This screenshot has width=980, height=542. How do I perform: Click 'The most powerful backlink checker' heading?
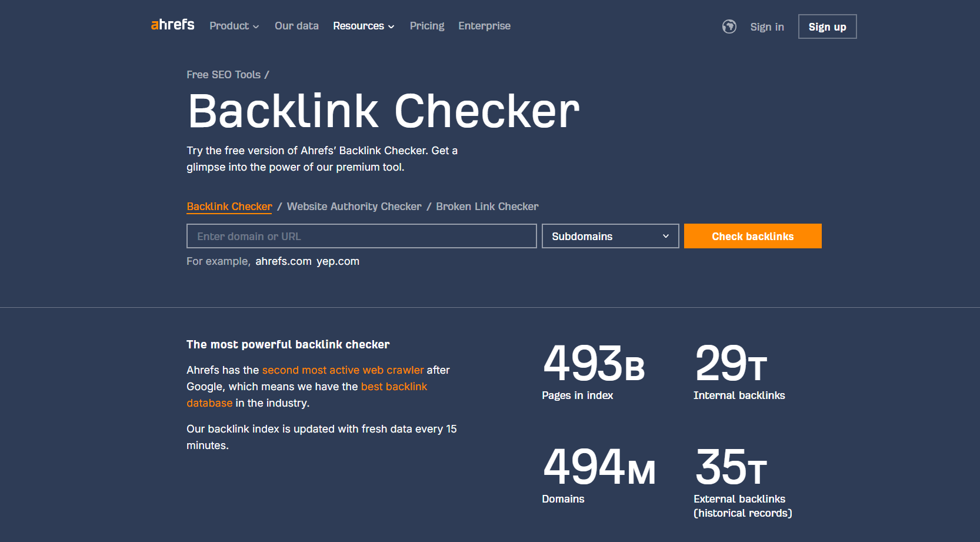click(x=288, y=344)
